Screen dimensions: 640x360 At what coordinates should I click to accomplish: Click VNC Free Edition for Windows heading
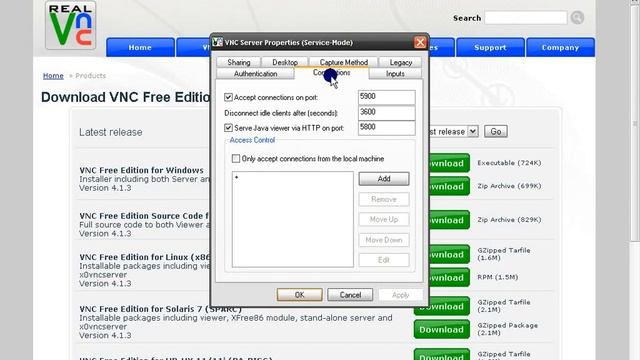[141, 170]
